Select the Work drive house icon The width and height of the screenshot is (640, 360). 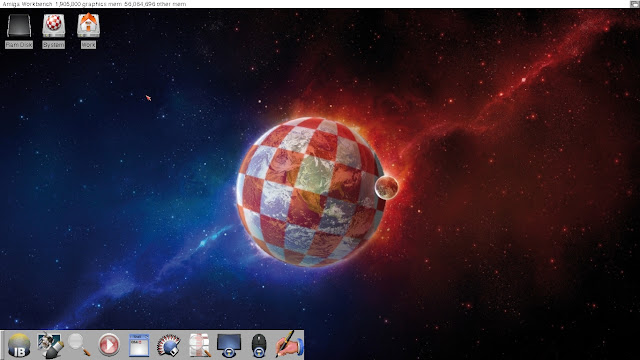[89, 25]
